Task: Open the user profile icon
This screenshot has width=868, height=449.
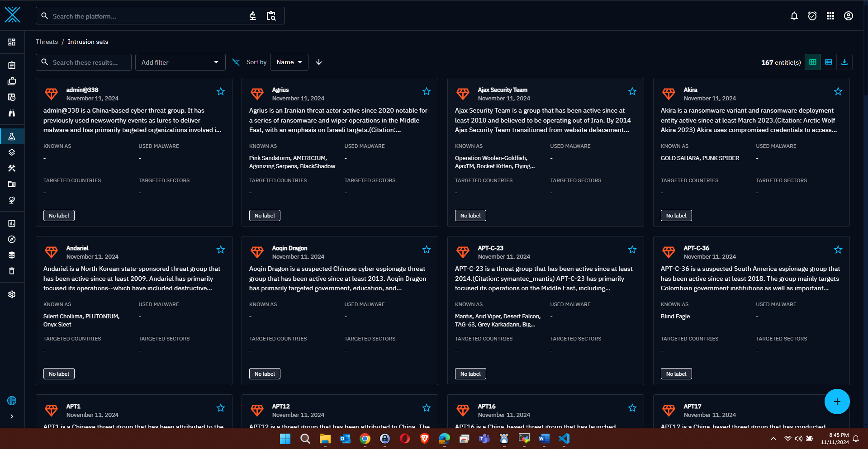Action: [x=849, y=16]
